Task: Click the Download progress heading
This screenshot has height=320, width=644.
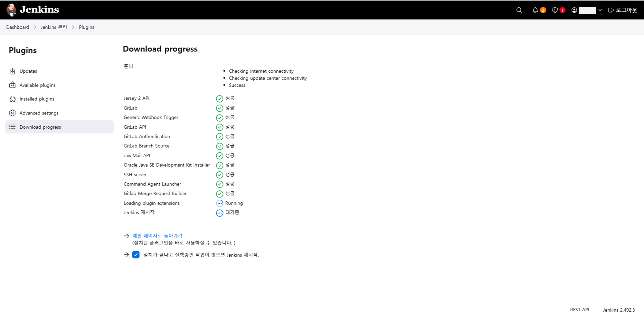Action: point(160,49)
